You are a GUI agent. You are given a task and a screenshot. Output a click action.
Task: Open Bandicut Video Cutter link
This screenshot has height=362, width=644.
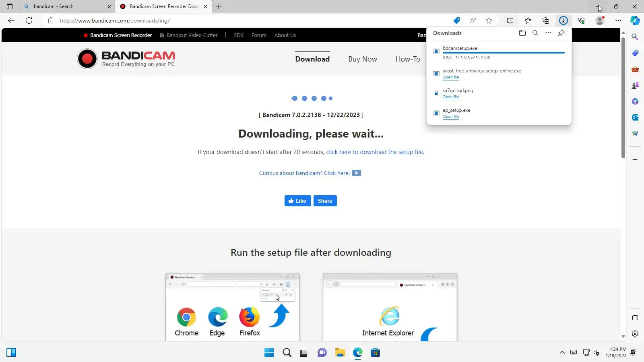189,35
